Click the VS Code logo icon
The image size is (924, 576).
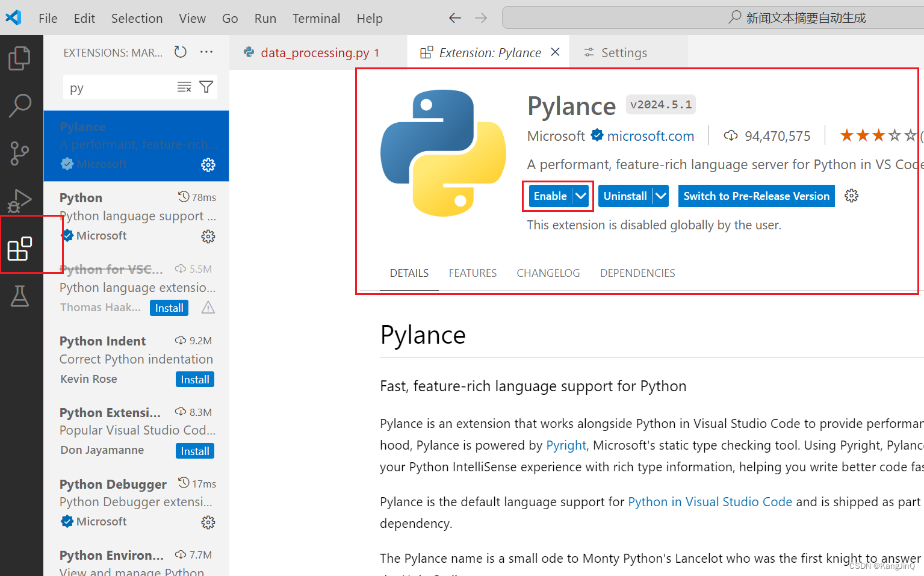(x=13, y=17)
